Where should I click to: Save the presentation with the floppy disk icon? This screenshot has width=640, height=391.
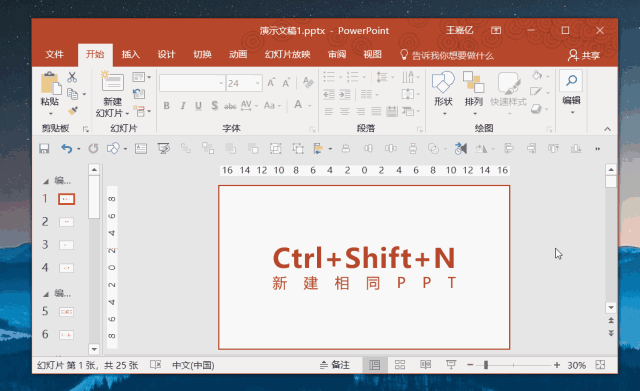44,149
